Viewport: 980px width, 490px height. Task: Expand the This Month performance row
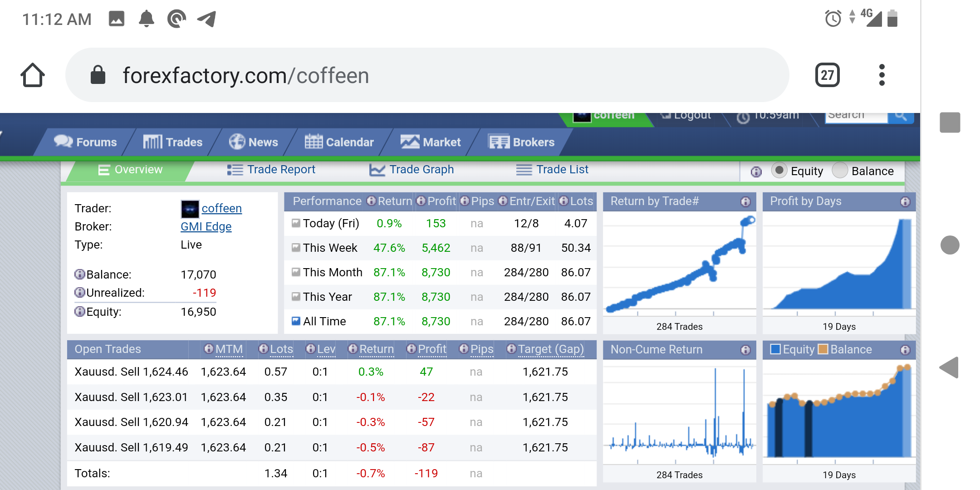click(296, 272)
